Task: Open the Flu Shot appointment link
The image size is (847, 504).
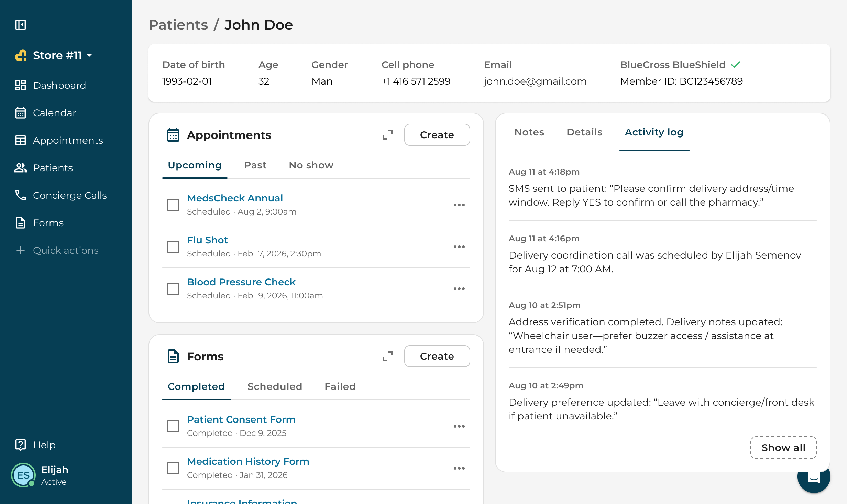Action: coord(207,240)
